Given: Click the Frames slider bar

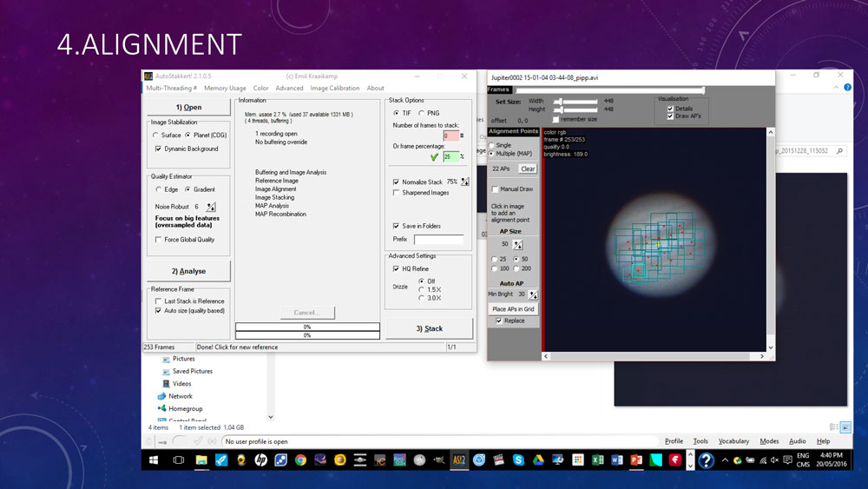Looking at the screenshot, I should (610, 89).
